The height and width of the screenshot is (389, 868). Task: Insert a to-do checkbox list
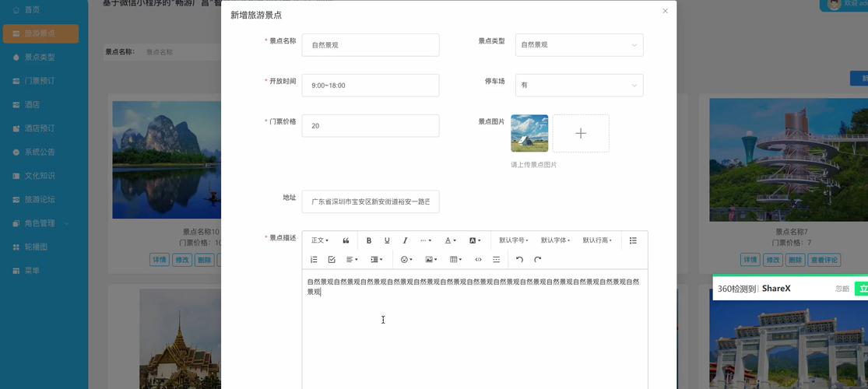332,260
